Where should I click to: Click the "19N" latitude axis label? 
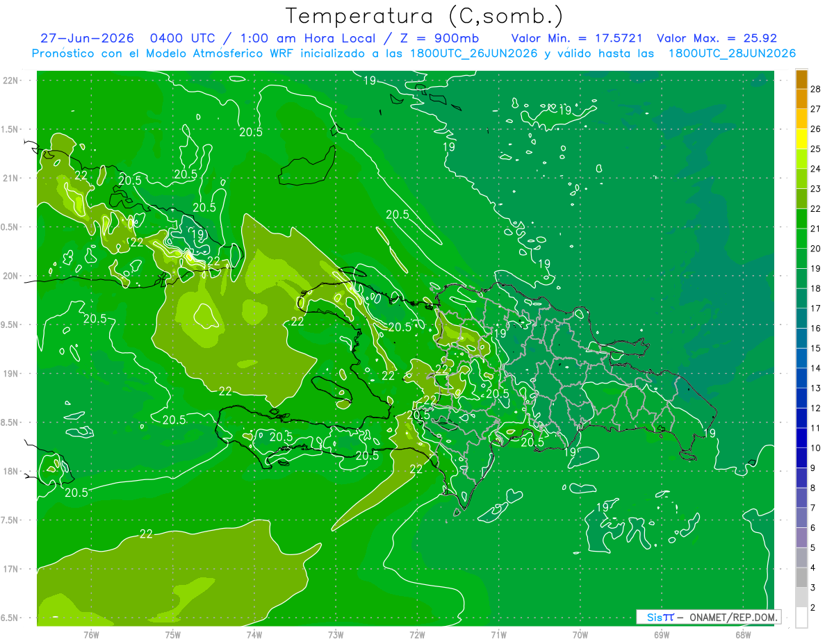pyautogui.click(x=10, y=374)
